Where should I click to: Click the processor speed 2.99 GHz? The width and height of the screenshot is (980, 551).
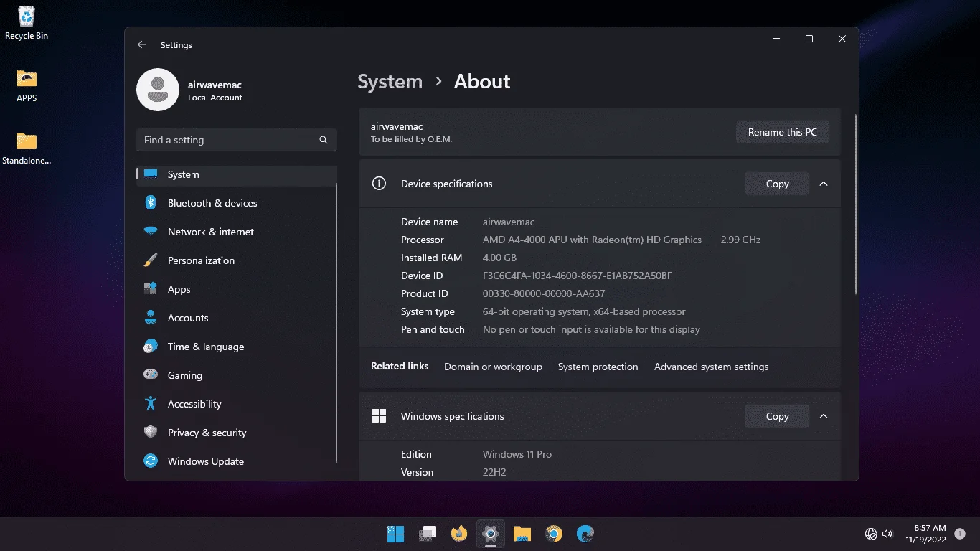[x=740, y=240]
